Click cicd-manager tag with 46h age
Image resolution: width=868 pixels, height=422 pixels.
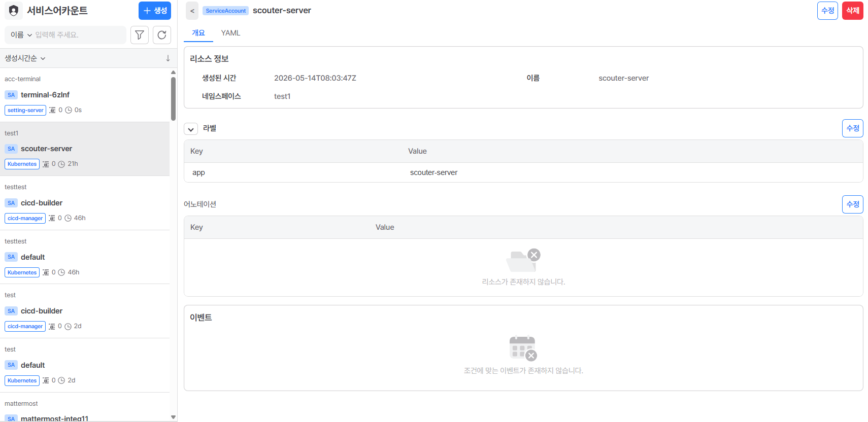click(x=25, y=219)
